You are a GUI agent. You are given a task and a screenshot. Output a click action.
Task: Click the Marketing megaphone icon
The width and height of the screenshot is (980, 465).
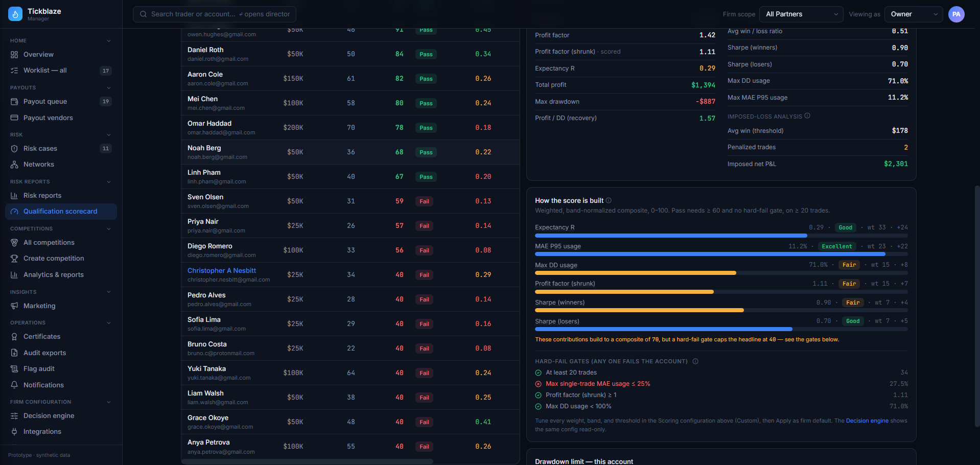[14, 306]
